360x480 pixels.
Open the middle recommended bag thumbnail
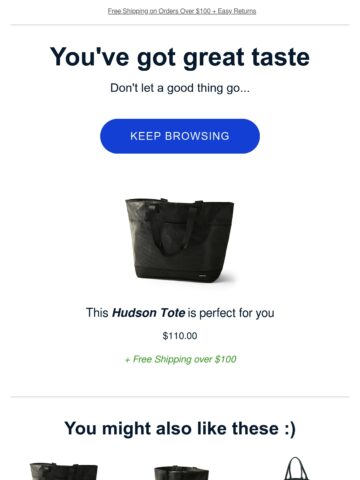(x=181, y=473)
